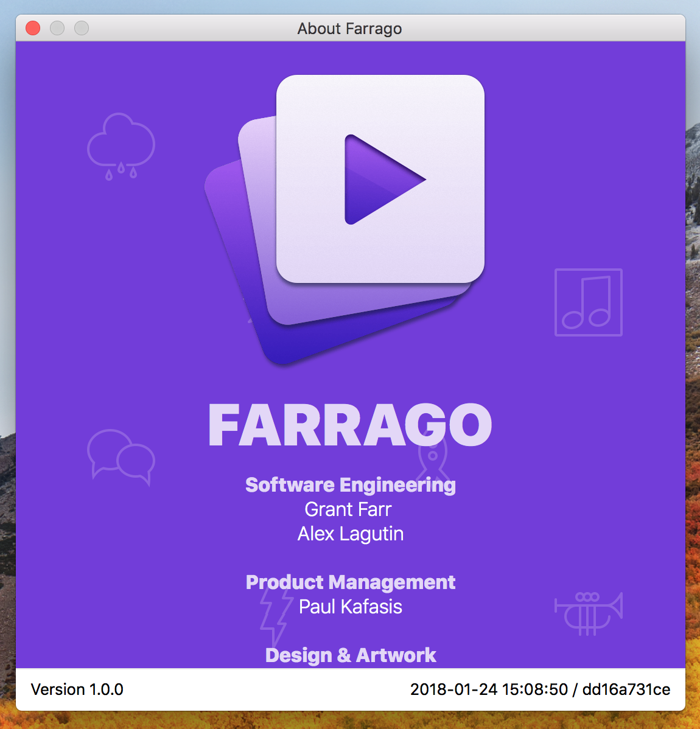700x729 pixels.
Task: Click the large FARRAGO wordmark
Action: 350,425
